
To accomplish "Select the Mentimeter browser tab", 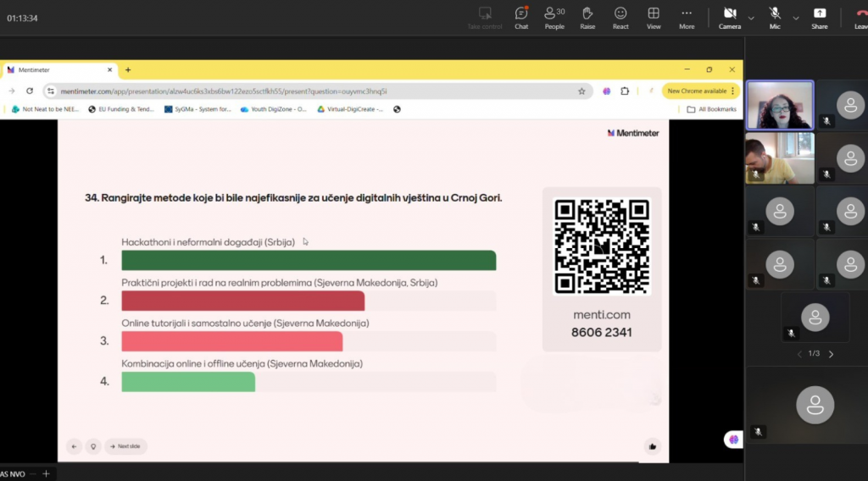I will pyautogui.click(x=58, y=69).
